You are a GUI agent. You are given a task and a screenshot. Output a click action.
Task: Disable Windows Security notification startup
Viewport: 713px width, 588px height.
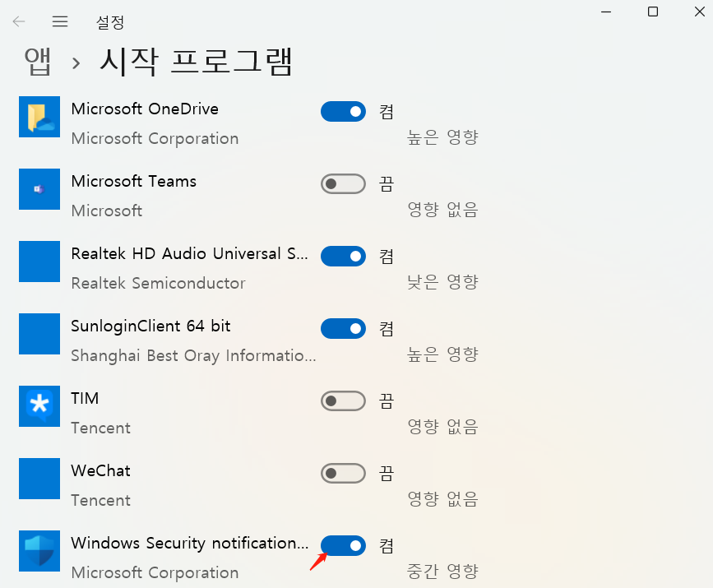[343, 545]
